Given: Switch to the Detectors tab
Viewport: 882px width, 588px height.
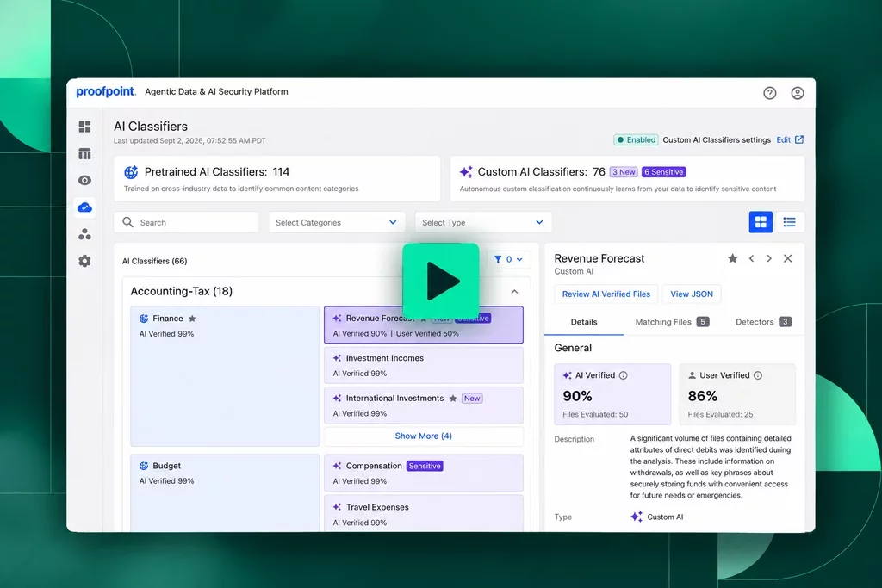Looking at the screenshot, I should point(763,322).
